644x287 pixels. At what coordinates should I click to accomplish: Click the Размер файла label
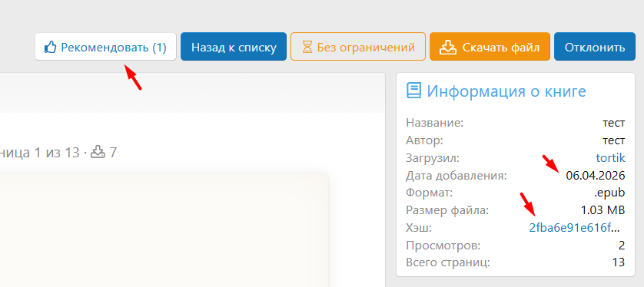tap(447, 211)
